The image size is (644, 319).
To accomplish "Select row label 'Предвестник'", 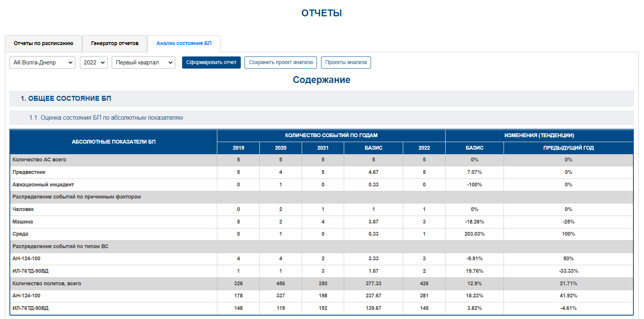I will (x=29, y=172).
